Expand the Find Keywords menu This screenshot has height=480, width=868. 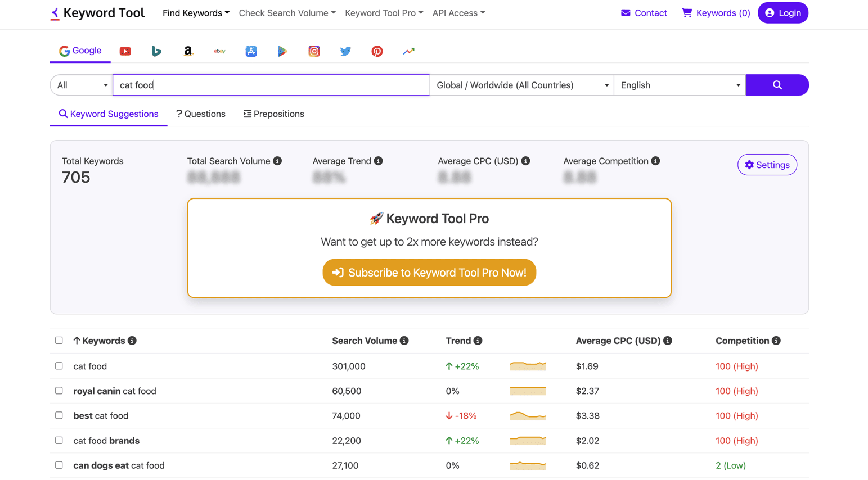196,13
